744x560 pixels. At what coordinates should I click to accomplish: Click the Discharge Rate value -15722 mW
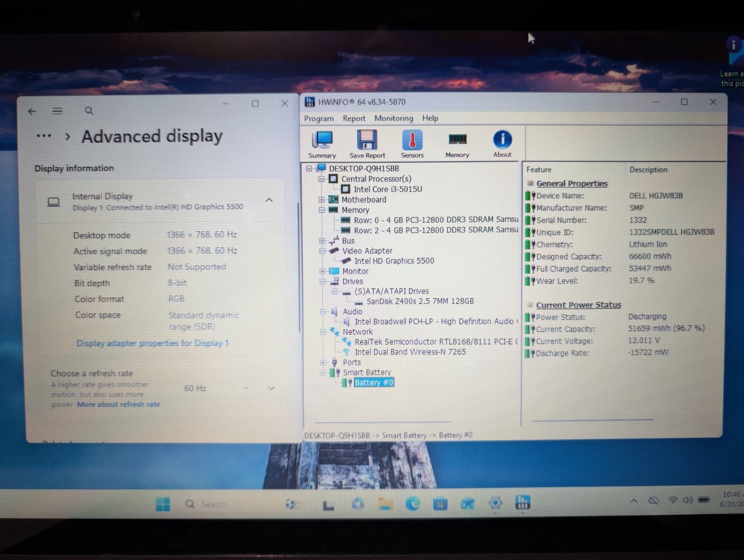648,352
